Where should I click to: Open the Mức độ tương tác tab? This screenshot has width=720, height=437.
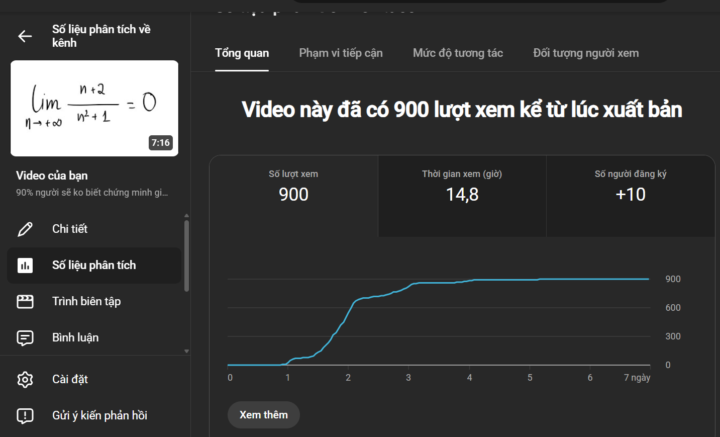(458, 53)
